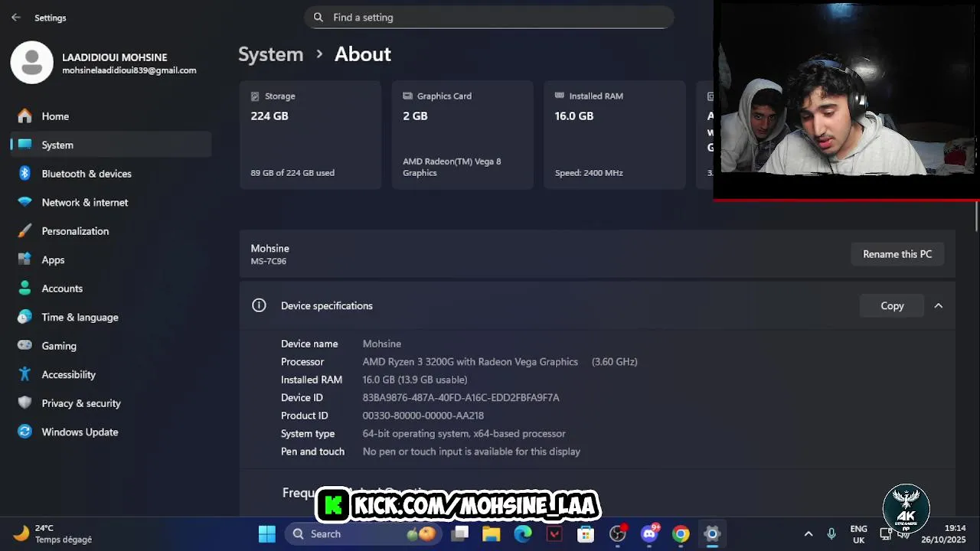Open the weather widget showing 24°C
Viewport: 980px width, 551px height.
pos(54,534)
